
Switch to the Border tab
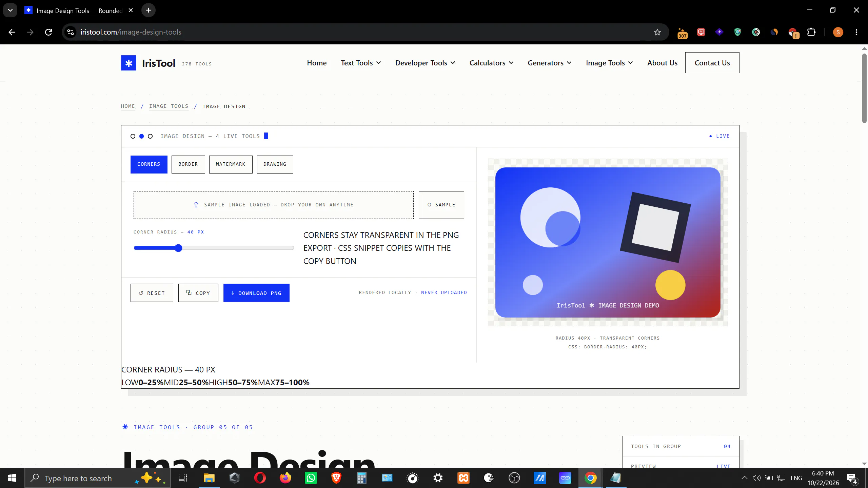pos(188,164)
